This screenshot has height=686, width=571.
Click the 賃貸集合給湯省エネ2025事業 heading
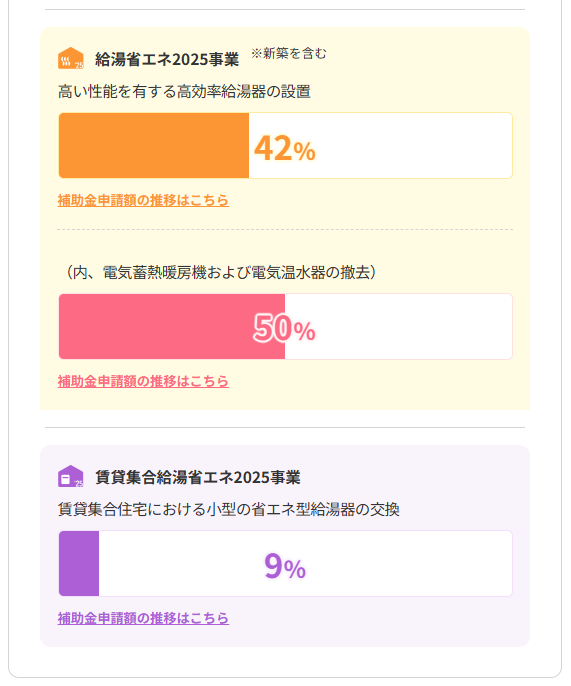tap(198, 477)
